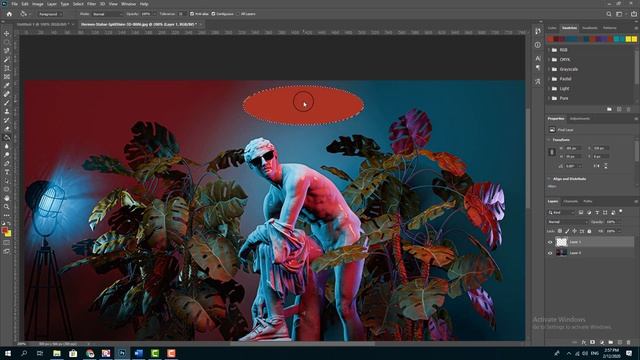Click Add layer style fx icon
This screenshot has height=360, width=640.
(x=584, y=342)
